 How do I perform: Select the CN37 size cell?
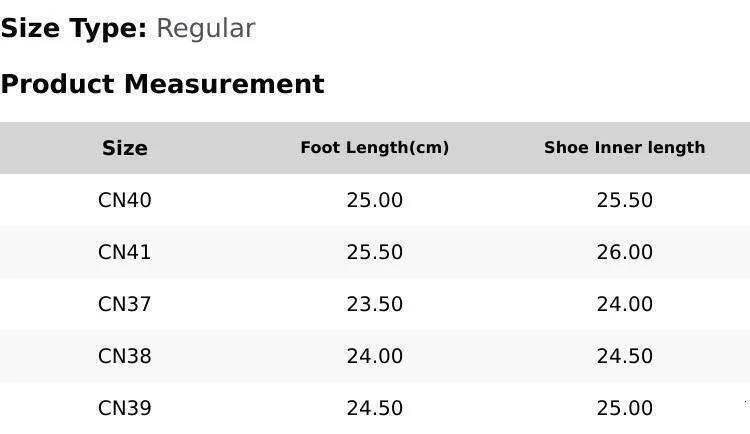tap(125, 304)
